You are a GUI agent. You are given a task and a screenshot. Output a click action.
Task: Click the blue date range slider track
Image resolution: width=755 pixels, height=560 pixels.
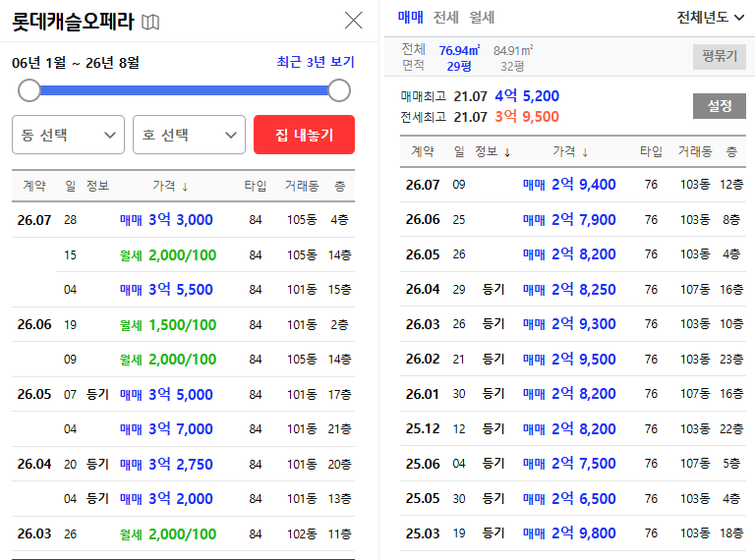click(184, 90)
